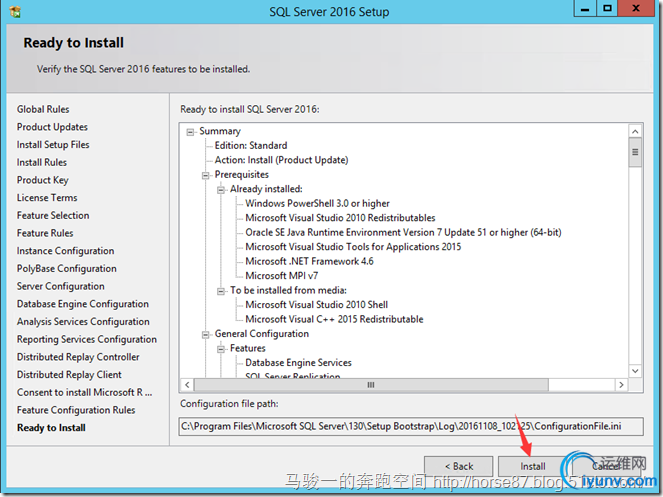Maximize the SQL Server 2016 Setup window
Screen dimensions: 663x497
click(x=608, y=8)
